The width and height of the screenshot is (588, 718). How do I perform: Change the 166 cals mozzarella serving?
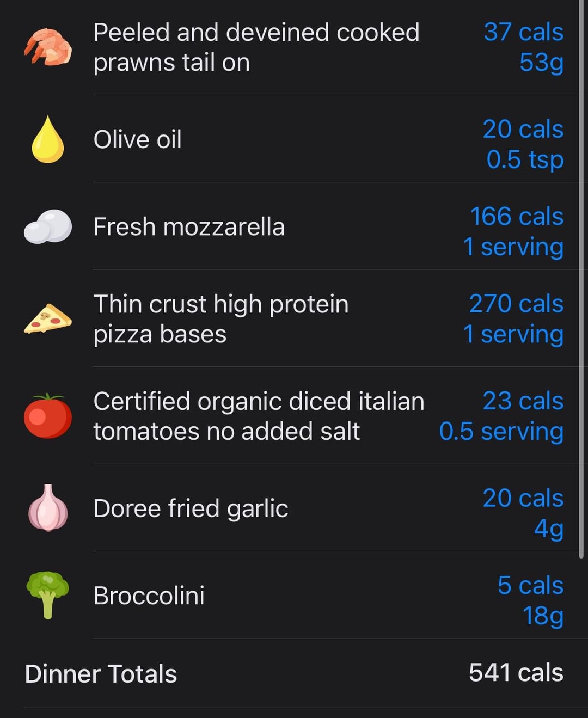[x=513, y=231]
